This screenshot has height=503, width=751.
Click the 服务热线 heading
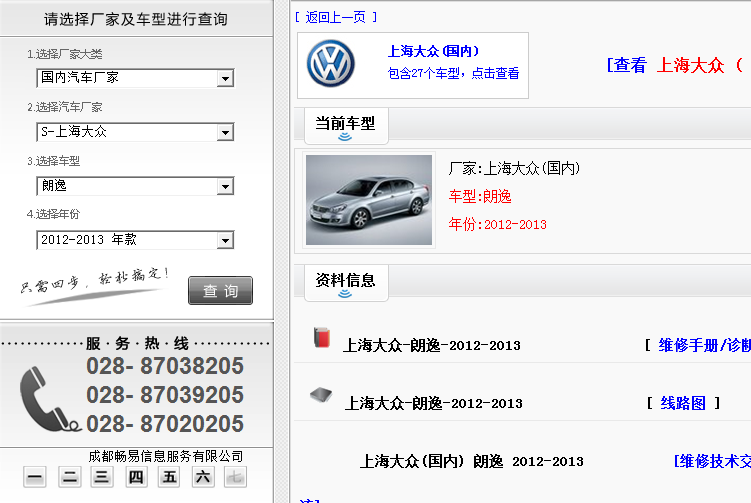coord(137,343)
